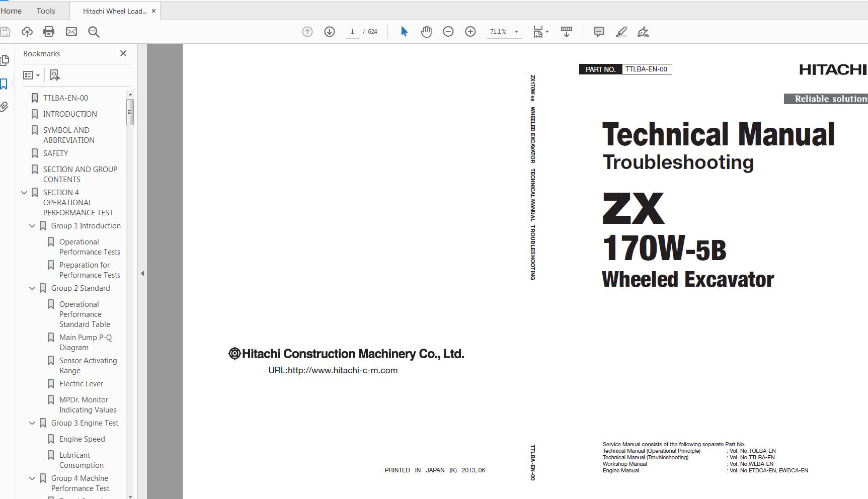Switch to the Page Thumbnails panel

pos(5,60)
